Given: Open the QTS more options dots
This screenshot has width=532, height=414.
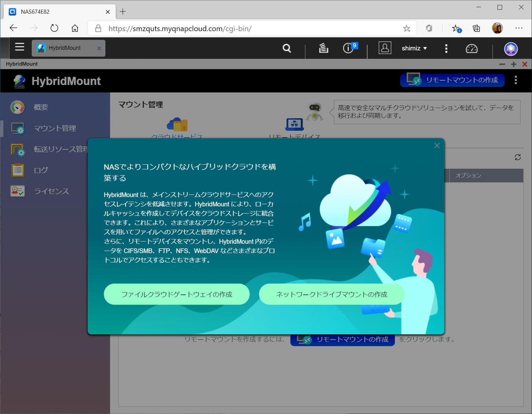Looking at the screenshot, I should 446,48.
